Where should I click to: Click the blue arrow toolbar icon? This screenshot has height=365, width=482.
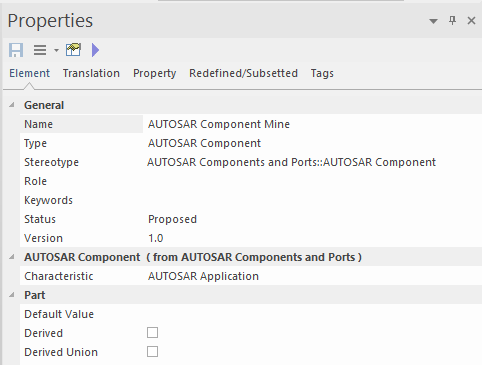[x=95, y=50]
